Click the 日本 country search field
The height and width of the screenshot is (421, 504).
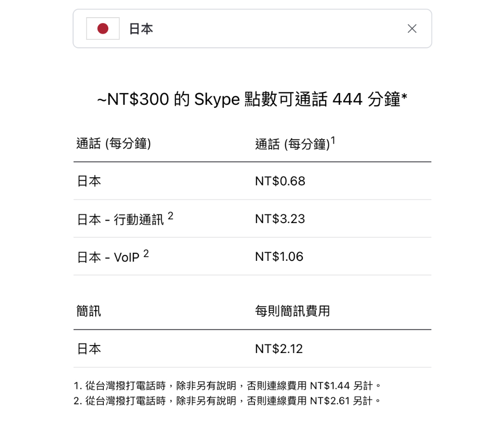coord(253,29)
